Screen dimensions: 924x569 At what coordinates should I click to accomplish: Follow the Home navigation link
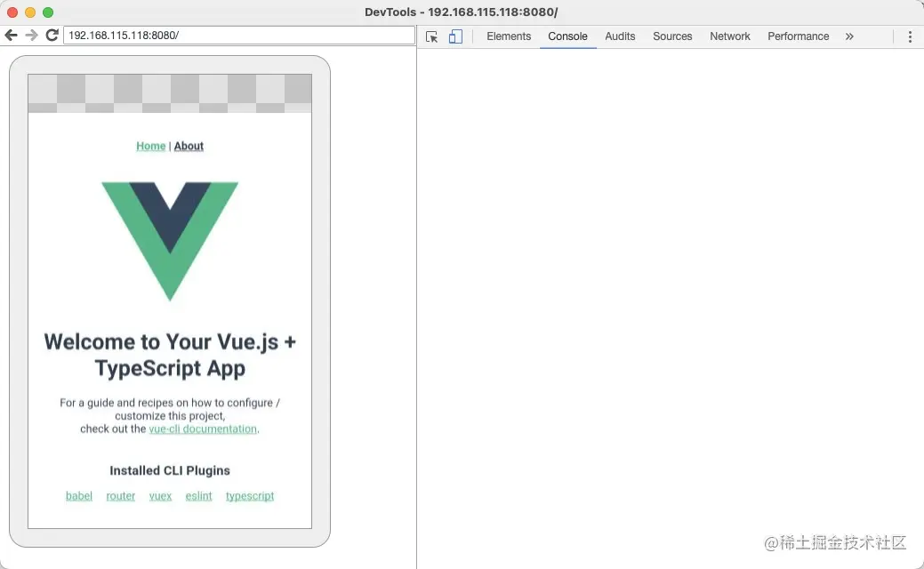151,146
